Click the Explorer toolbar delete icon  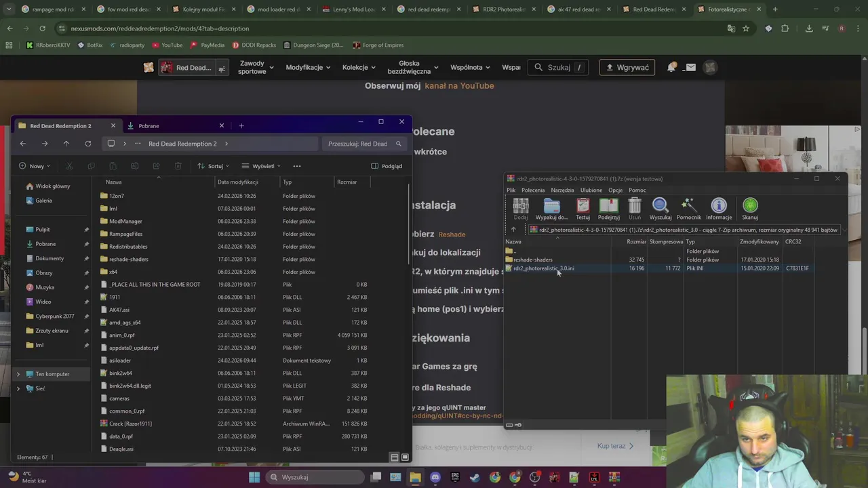(178, 166)
